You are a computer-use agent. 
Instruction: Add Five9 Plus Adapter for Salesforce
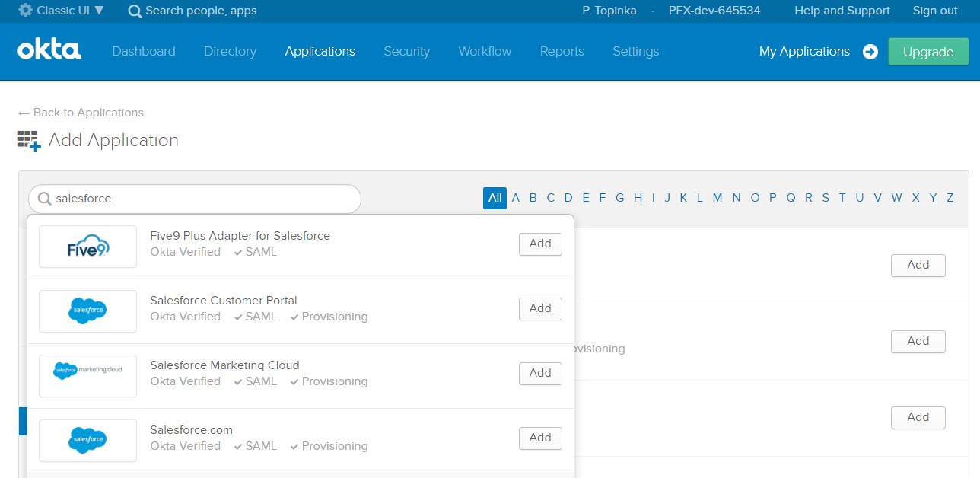click(540, 244)
